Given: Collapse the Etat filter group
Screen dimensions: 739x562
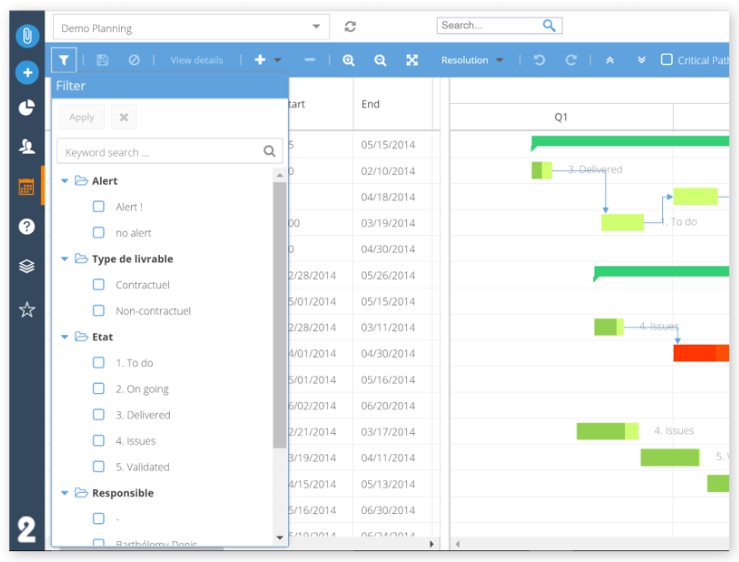Looking at the screenshot, I should pos(65,337).
